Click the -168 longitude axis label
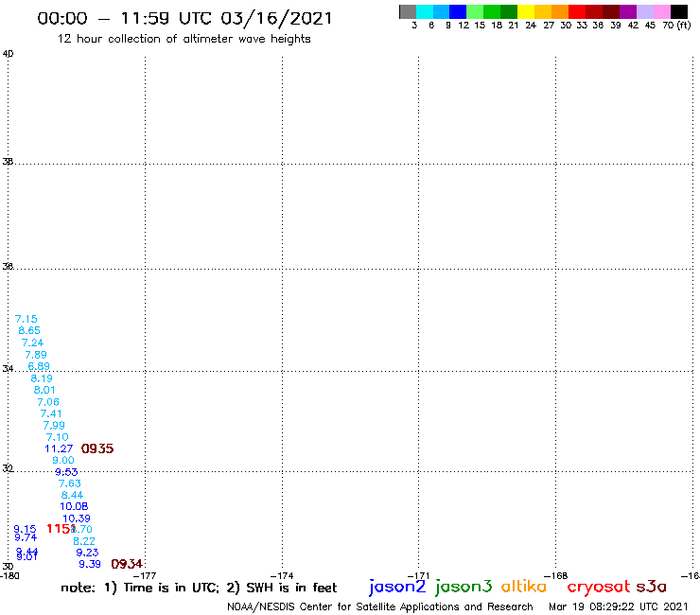 556,576
